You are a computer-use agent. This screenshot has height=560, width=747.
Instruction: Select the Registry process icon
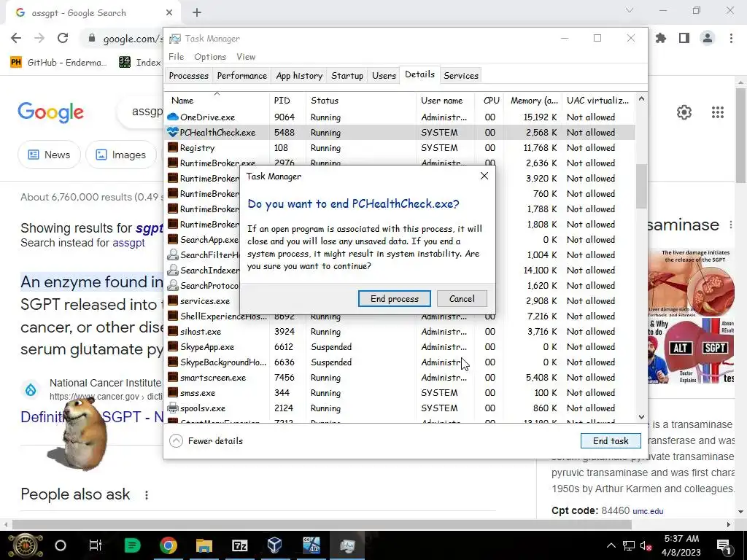pos(173,147)
